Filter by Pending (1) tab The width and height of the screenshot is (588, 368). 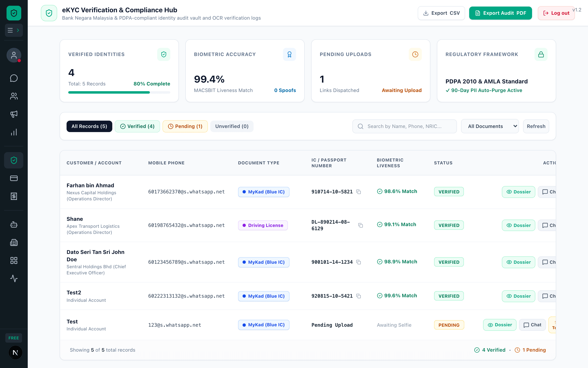point(185,126)
